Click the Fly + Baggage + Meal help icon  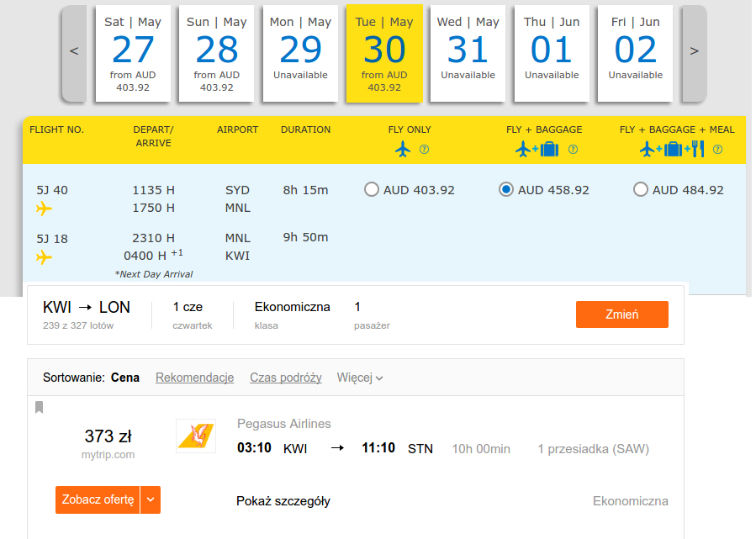tap(717, 150)
